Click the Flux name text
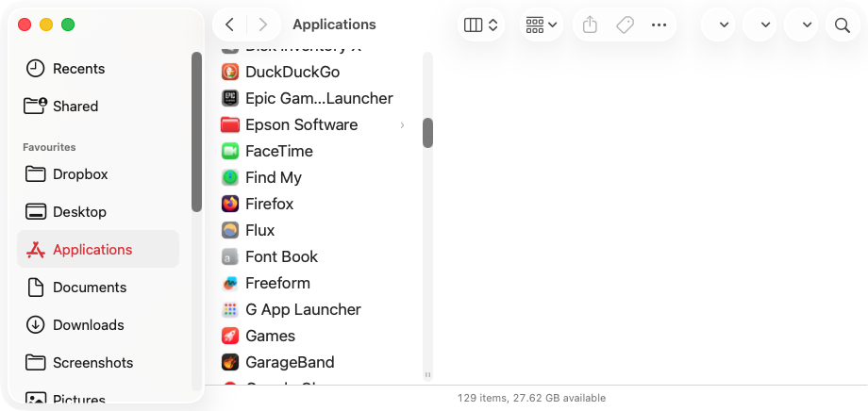Viewport: 868px width, 411px height. coord(260,230)
